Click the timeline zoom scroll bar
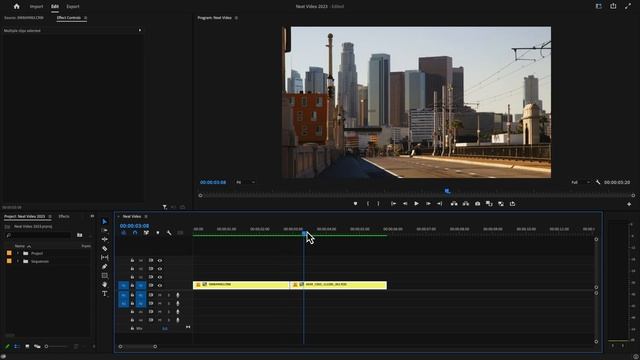640x360 pixels. [x=138, y=347]
